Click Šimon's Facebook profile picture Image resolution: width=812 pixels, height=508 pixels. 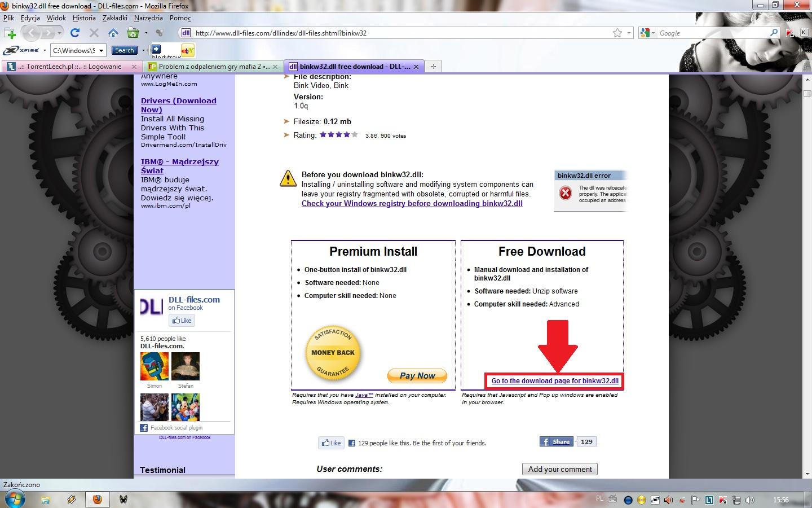click(155, 367)
